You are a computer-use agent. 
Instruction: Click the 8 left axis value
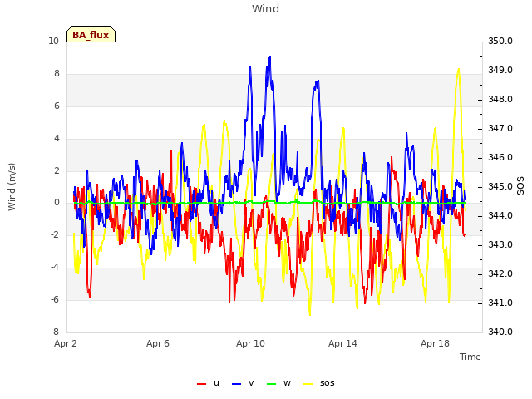tap(57, 74)
